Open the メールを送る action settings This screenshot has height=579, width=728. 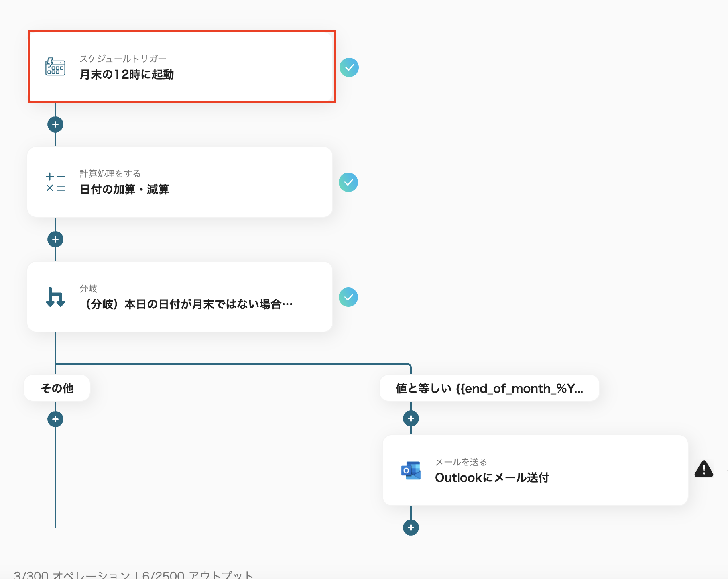pos(464,462)
